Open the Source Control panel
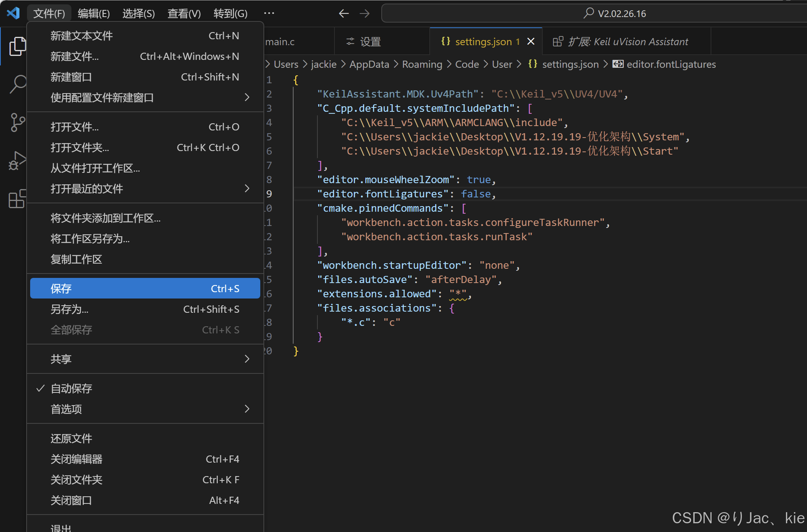This screenshot has height=532, width=807. click(x=17, y=122)
